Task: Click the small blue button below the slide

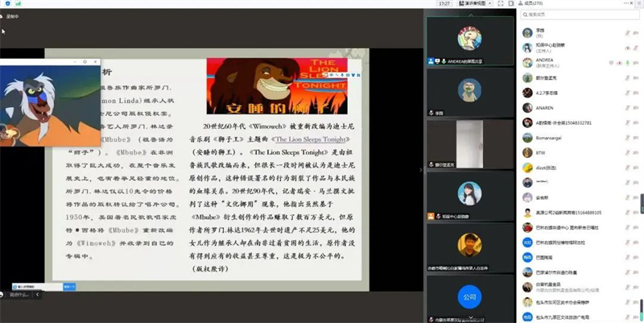Action: point(69,287)
